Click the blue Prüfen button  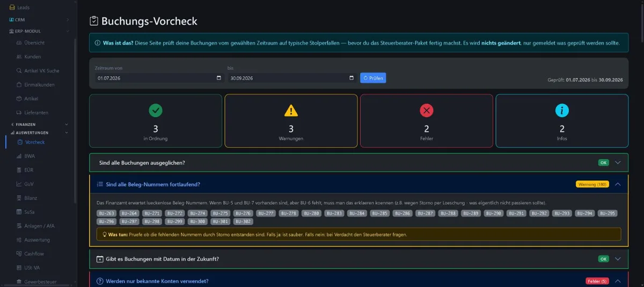click(x=373, y=78)
